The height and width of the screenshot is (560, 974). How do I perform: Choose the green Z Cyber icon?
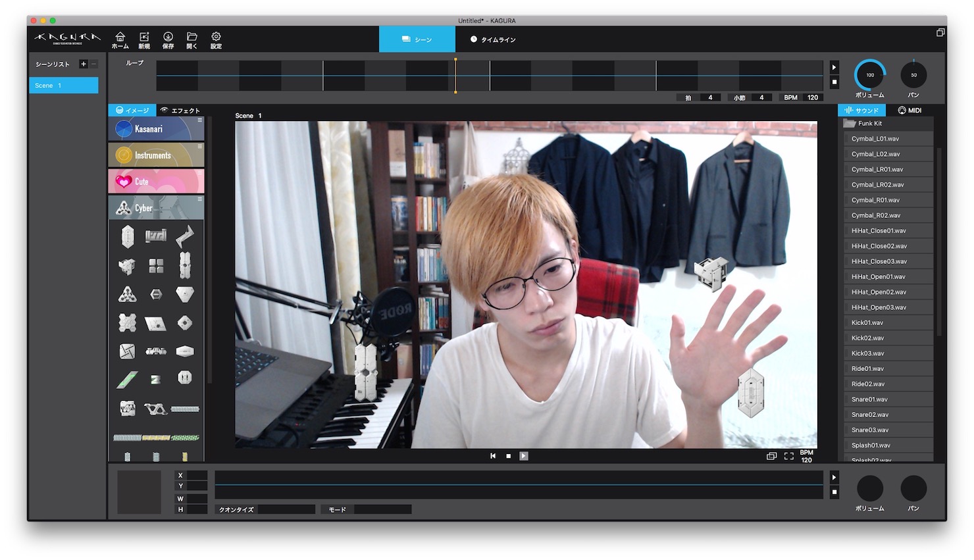coord(156,380)
